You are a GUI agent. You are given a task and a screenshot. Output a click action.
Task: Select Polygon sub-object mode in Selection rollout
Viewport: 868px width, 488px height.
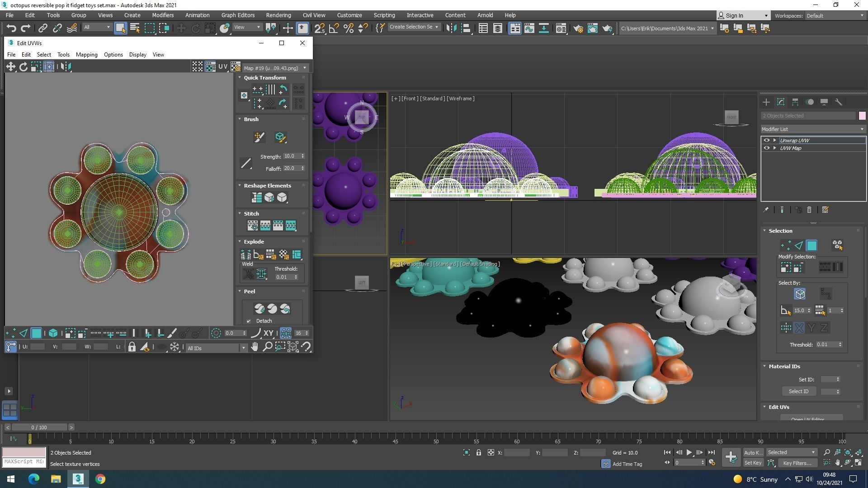click(811, 245)
